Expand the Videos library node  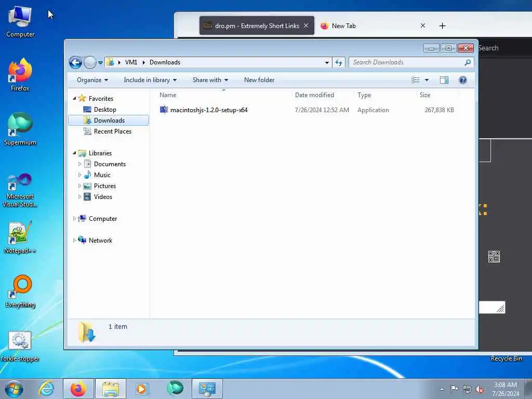(x=79, y=197)
